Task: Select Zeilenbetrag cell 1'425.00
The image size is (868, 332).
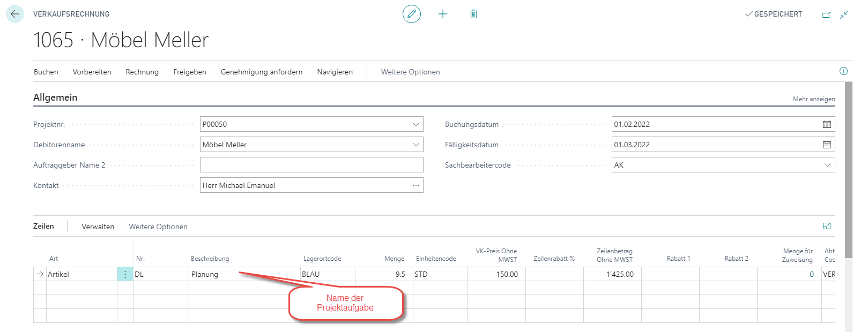Action: pyautogui.click(x=612, y=274)
